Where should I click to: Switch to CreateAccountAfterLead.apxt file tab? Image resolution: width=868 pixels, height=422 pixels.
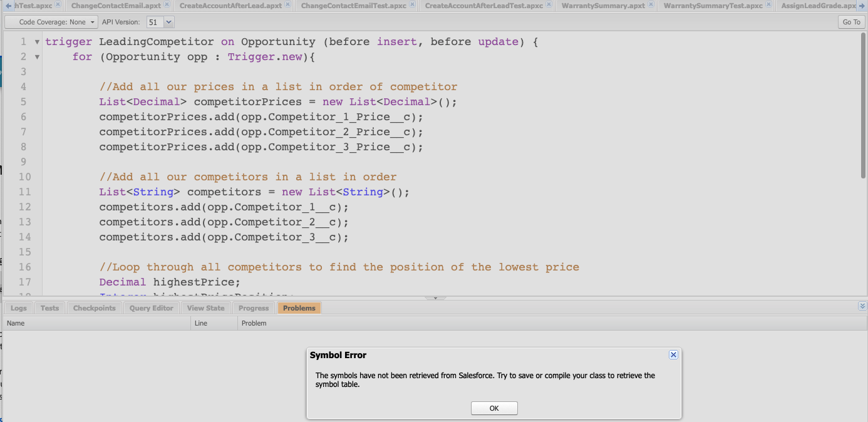[230, 6]
